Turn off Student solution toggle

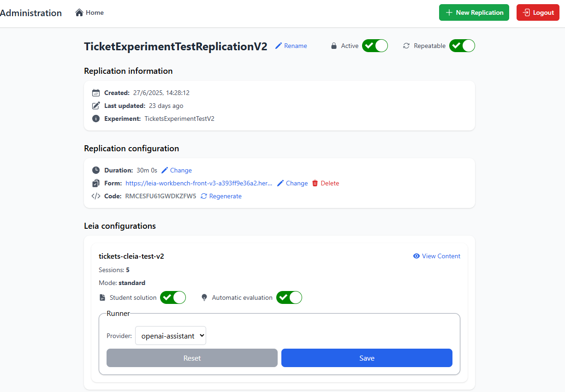pyautogui.click(x=173, y=297)
